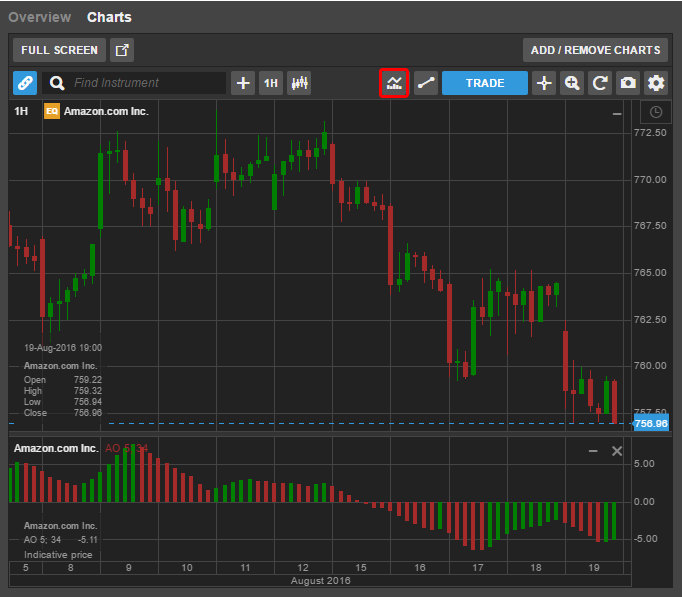Toggle the crosshair tool
This screenshot has width=682, height=597.
coord(544,83)
